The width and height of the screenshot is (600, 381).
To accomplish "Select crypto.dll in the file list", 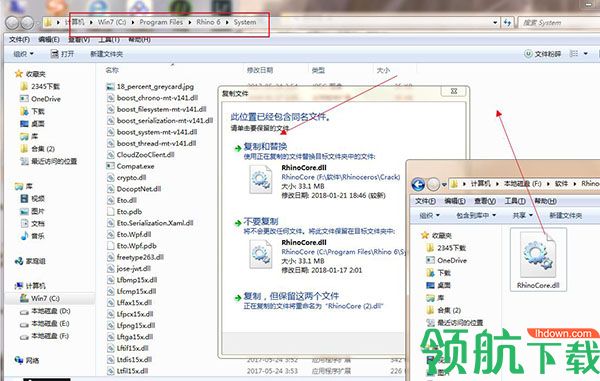I will [x=127, y=177].
